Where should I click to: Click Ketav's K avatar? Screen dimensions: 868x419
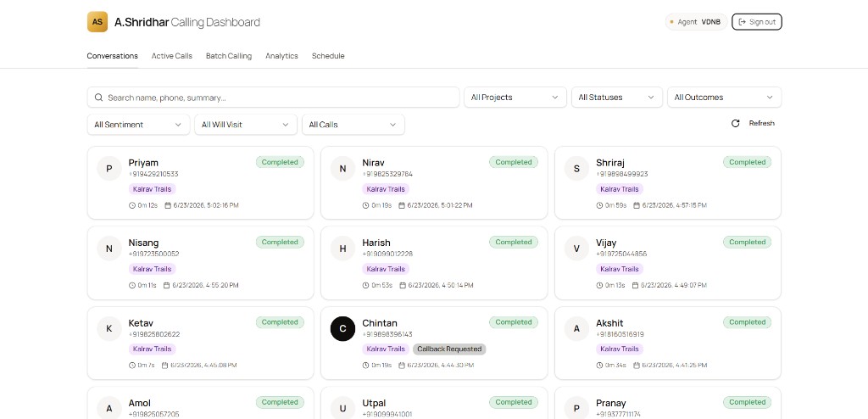[x=109, y=328]
